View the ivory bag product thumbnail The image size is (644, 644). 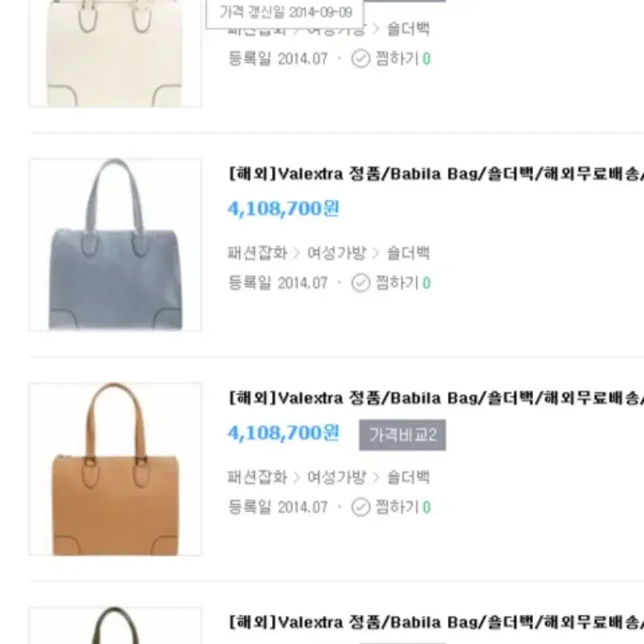click(115, 53)
